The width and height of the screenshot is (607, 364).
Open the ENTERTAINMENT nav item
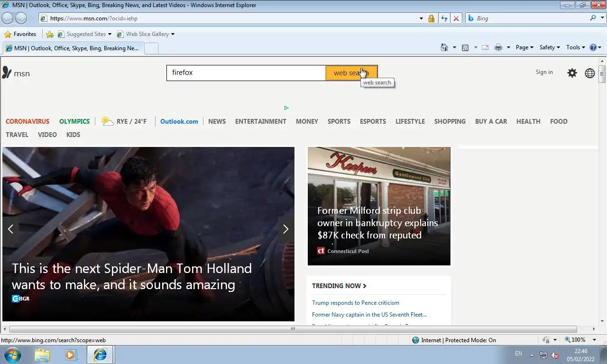click(x=261, y=121)
